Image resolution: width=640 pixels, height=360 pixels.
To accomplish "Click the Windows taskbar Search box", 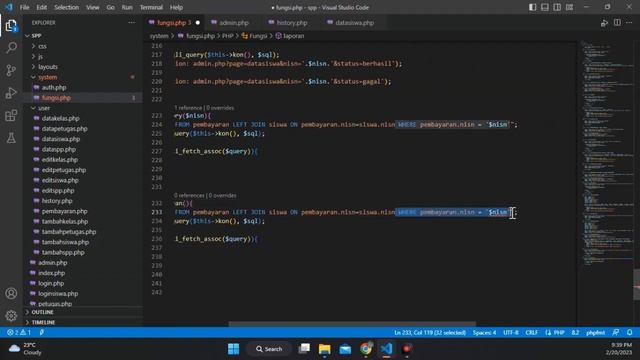I will [269, 349].
